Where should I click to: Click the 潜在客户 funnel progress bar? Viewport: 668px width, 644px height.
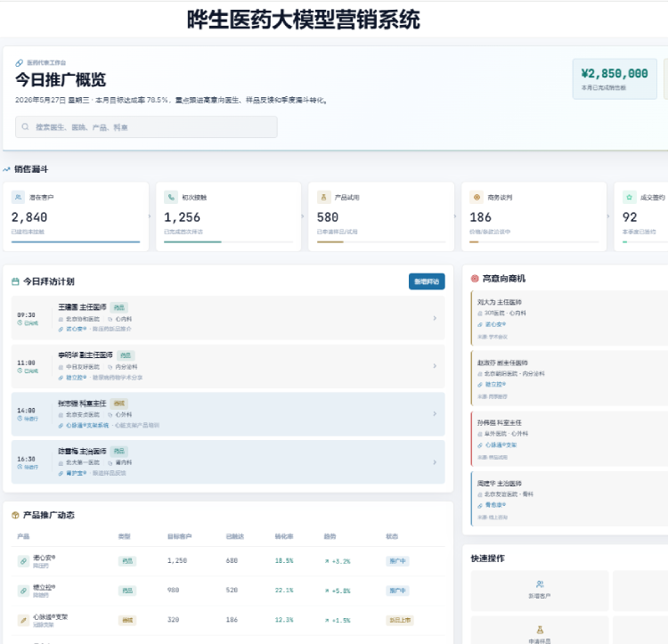[76, 242]
